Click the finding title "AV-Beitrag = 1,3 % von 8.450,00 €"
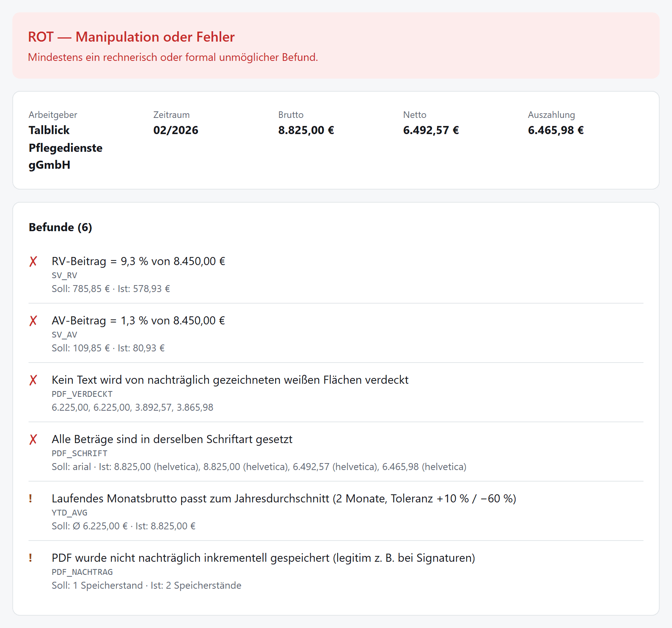Viewport: 672px width, 628px height. (x=138, y=321)
